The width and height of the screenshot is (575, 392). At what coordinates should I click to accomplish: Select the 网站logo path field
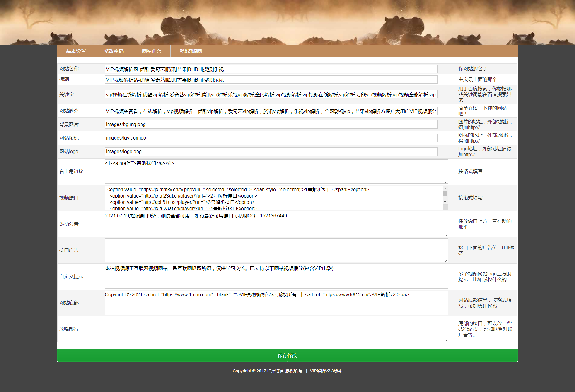point(271,152)
